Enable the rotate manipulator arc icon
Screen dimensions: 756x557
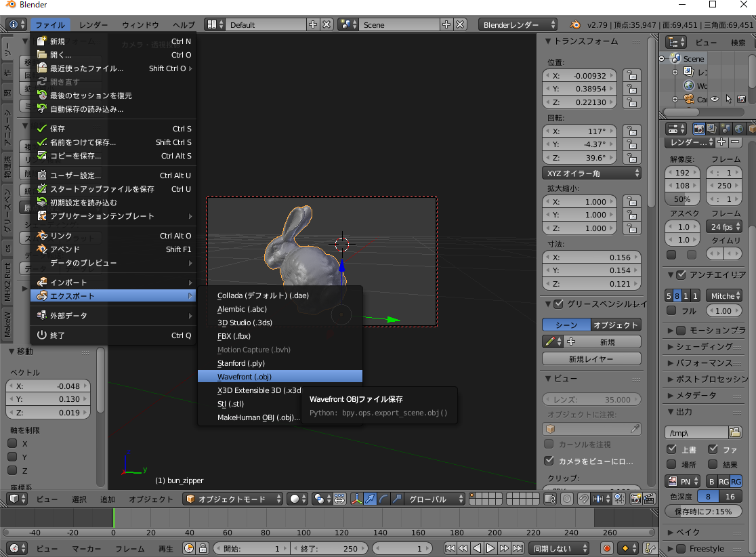383,499
